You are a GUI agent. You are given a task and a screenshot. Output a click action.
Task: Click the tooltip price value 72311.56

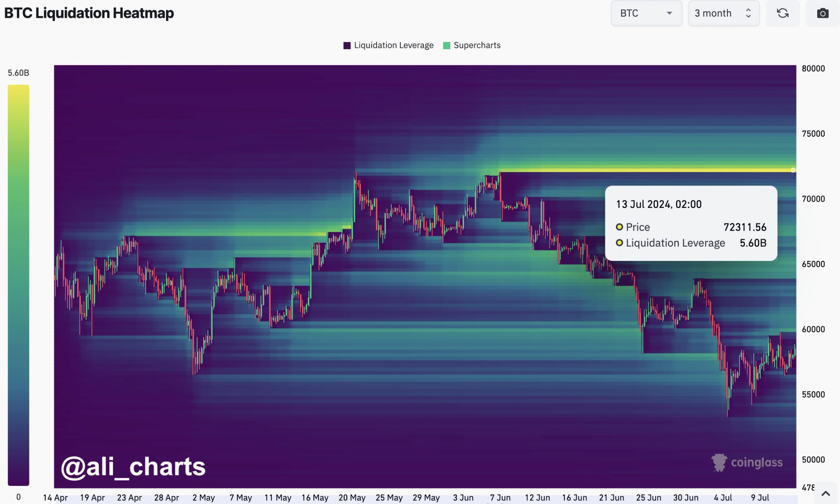(x=745, y=227)
